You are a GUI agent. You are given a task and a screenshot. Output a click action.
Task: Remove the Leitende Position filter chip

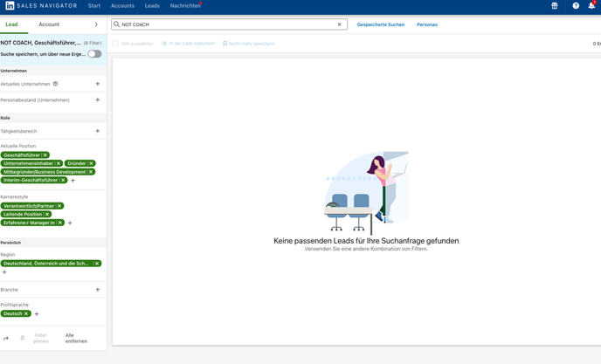(47, 214)
